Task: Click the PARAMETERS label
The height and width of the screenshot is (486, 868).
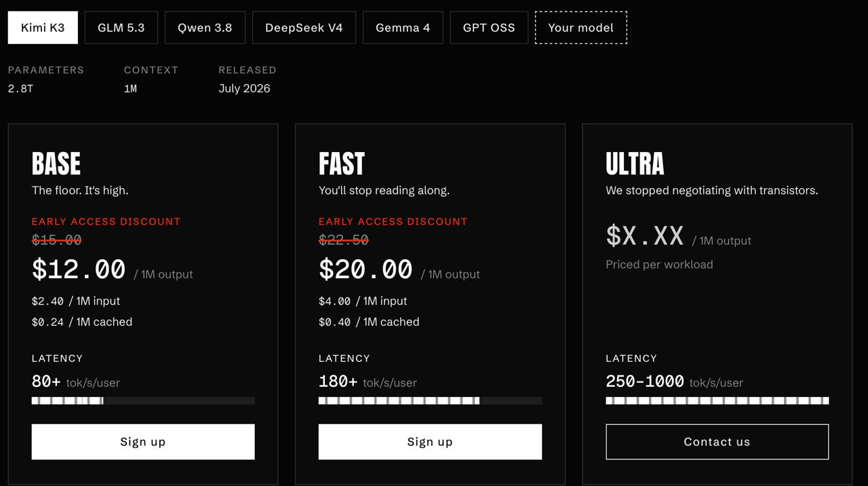Action: pos(46,70)
